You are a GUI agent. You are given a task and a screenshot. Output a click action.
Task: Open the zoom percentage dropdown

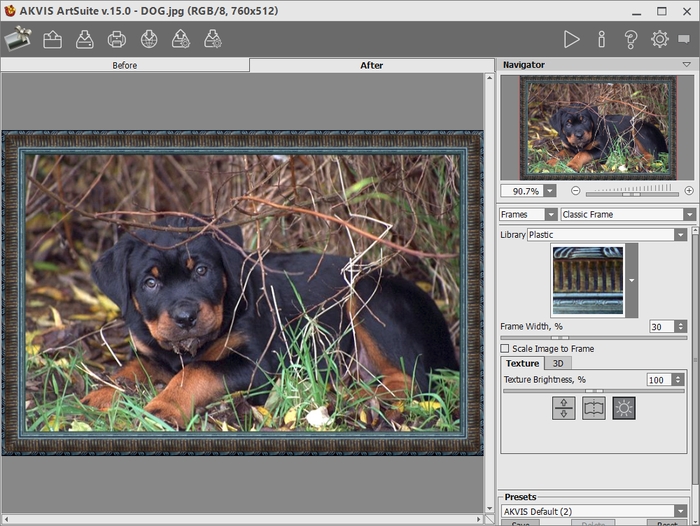point(550,191)
